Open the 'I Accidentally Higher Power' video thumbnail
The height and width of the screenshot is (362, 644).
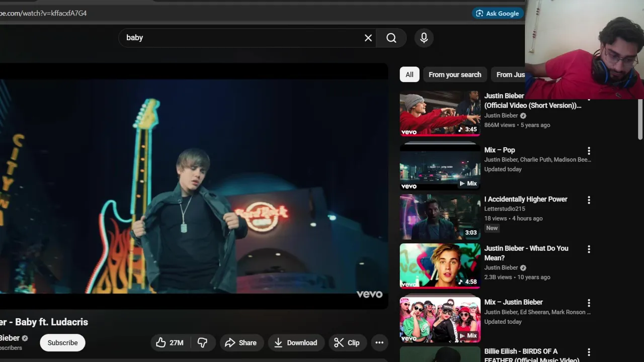point(440,217)
